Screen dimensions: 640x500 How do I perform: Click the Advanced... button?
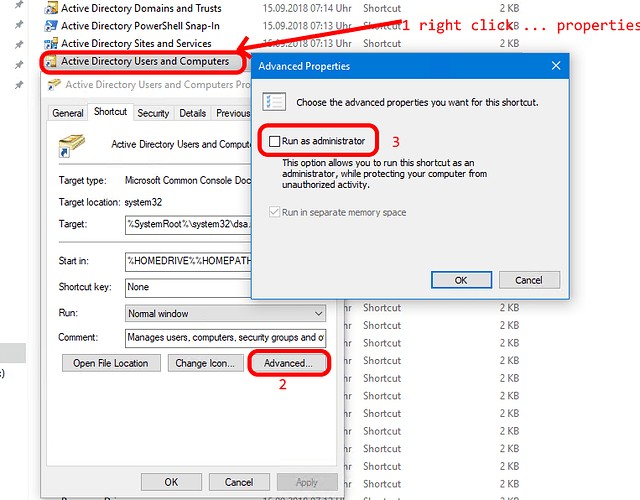point(288,363)
